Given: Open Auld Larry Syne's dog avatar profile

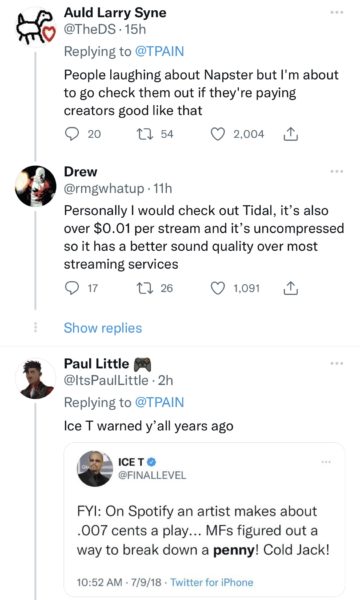Looking at the screenshot, I should click(35, 27).
